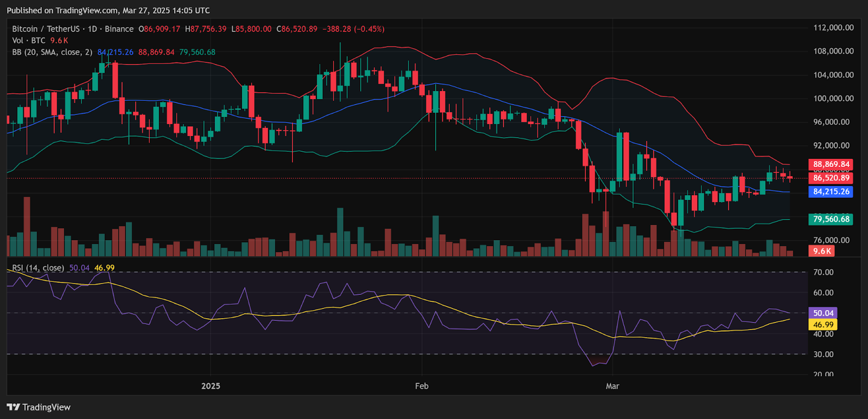This screenshot has width=868, height=419.
Task: Select the close value C86,520.89 in legend
Action: click(297, 29)
